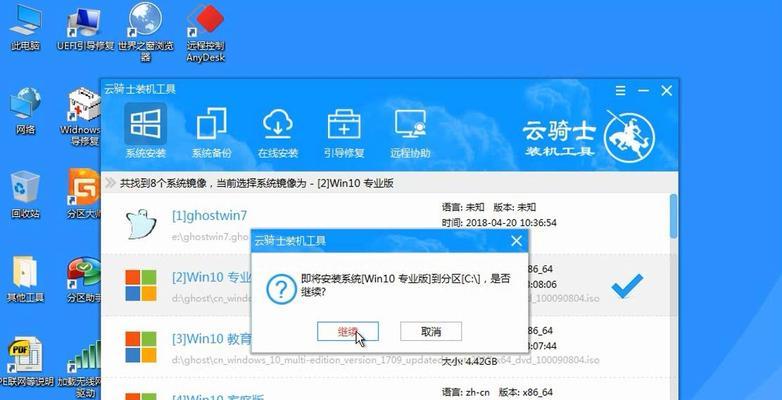Open the 网络 desktop icon
This screenshot has height=400, width=782.
coord(25,111)
